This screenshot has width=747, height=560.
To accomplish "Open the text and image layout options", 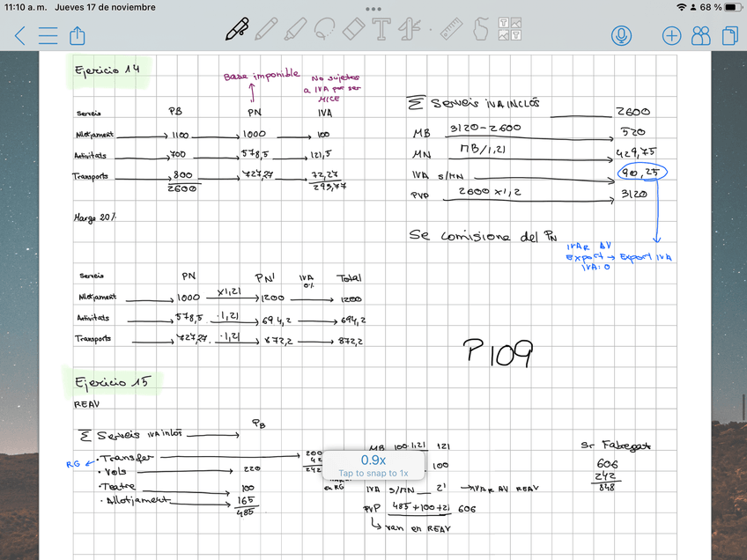I will click(509, 30).
